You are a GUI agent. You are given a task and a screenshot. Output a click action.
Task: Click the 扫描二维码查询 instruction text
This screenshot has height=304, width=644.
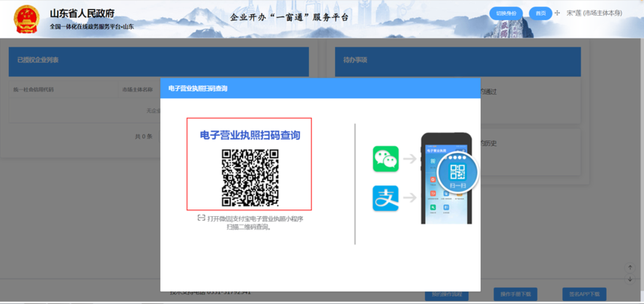[250, 227]
